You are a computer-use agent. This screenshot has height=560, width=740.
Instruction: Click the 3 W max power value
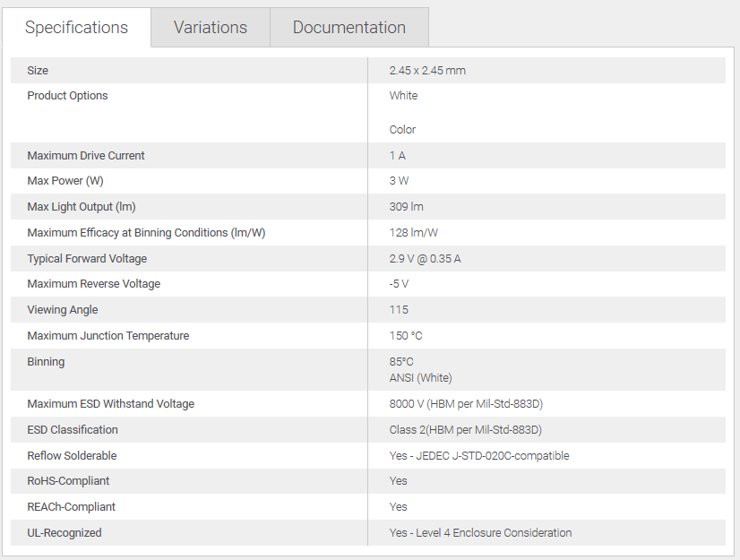[400, 181]
